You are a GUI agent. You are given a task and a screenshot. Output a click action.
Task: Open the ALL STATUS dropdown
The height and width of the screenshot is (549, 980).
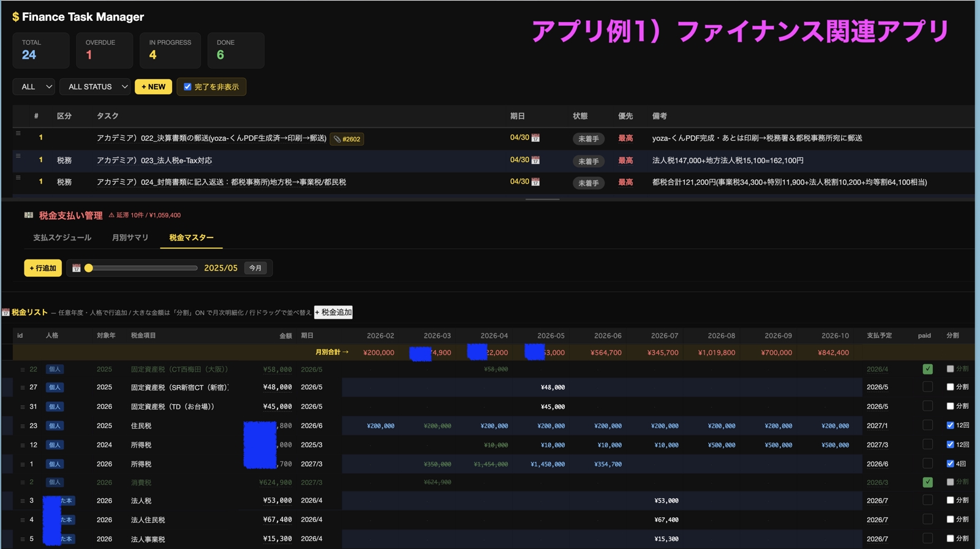[96, 87]
